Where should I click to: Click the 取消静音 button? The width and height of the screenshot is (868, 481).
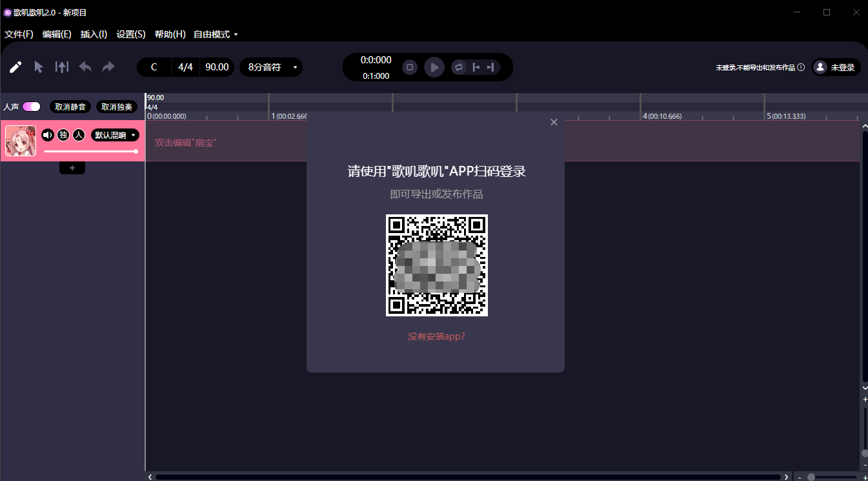[70, 107]
